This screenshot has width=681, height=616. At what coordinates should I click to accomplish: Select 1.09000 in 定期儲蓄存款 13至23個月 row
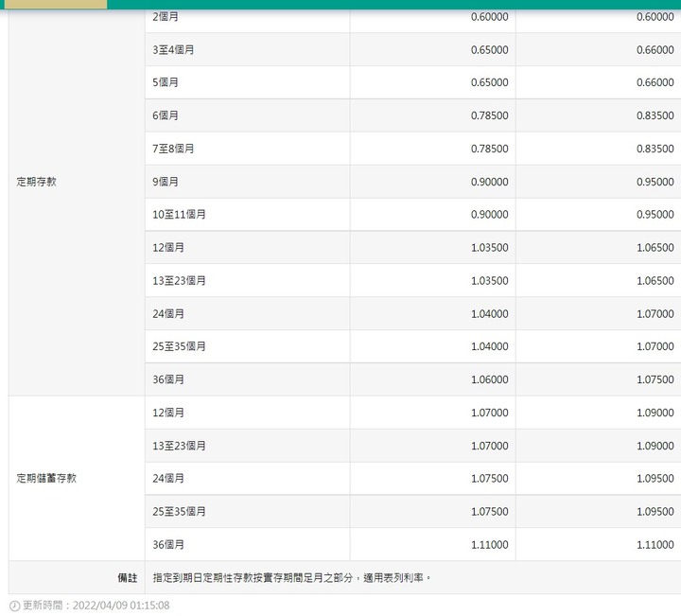[x=655, y=446]
